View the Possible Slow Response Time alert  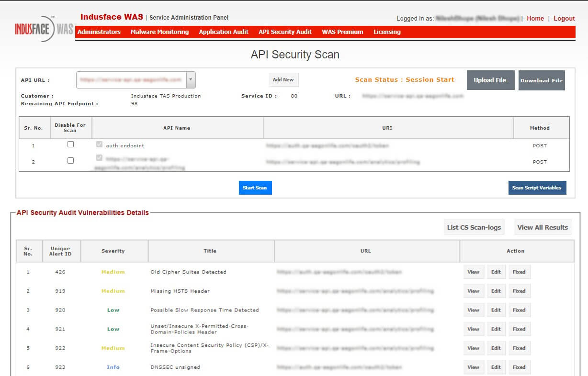pyautogui.click(x=474, y=310)
